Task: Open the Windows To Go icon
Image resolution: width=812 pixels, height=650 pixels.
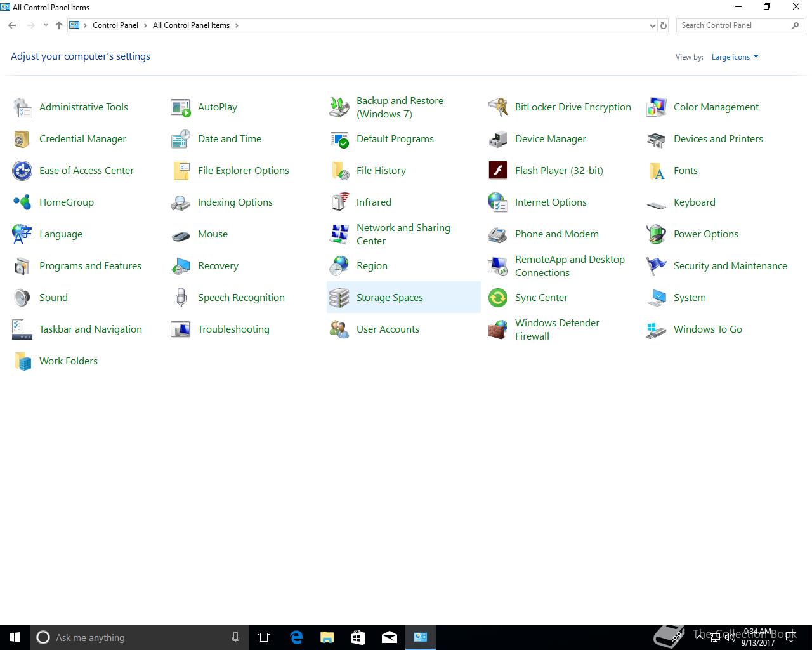Action: click(657, 329)
